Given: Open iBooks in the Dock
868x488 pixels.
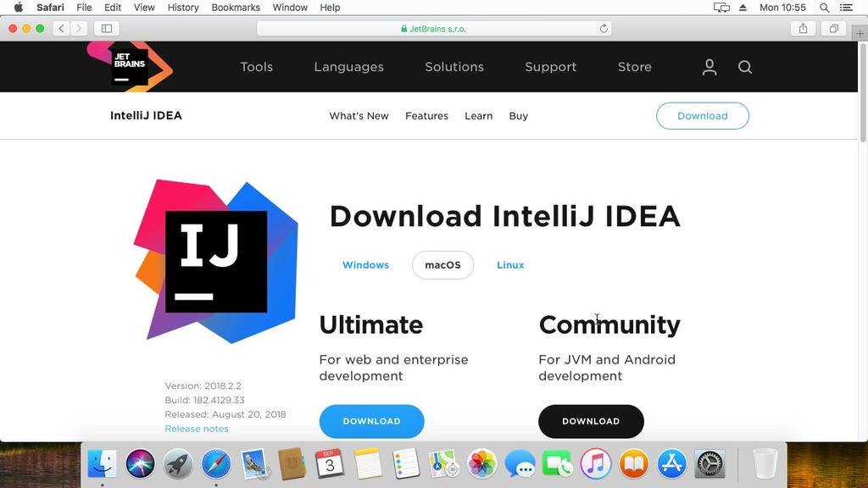Looking at the screenshot, I should coord(634,463).
